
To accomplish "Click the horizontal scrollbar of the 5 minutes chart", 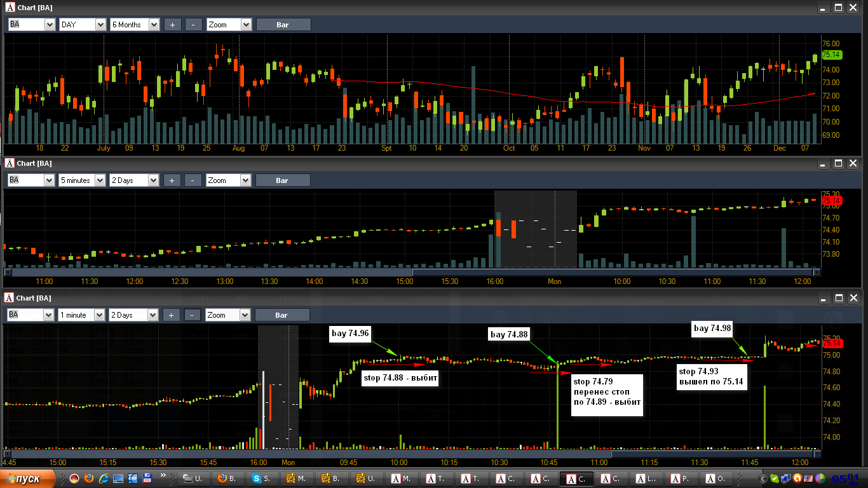I will coord(412,272).
